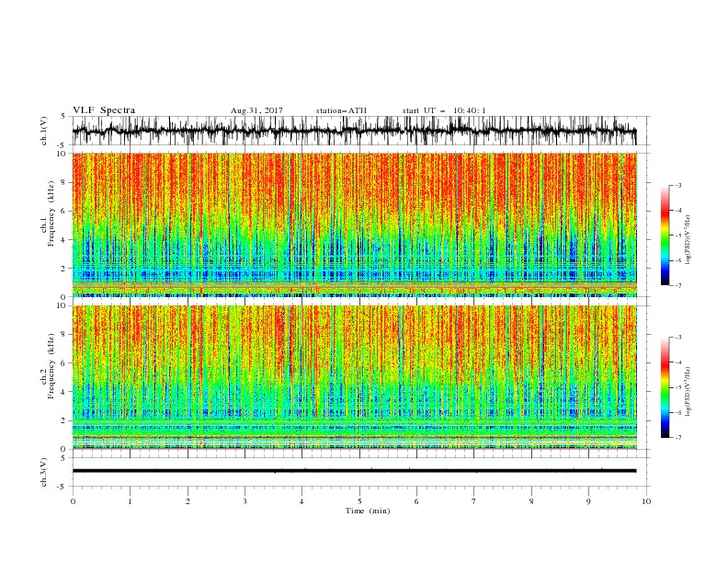Click the ch.1 voltage waveform trace
The image size is (728, 563).
pos(354,131)
